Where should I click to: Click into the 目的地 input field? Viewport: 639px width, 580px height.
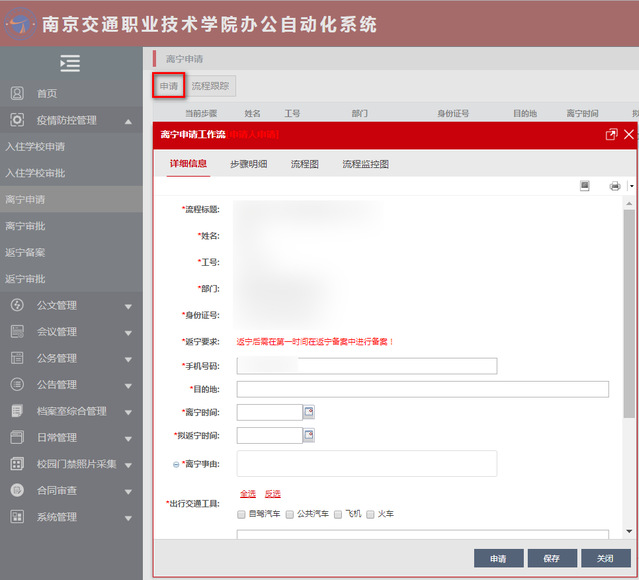[422, 389]
